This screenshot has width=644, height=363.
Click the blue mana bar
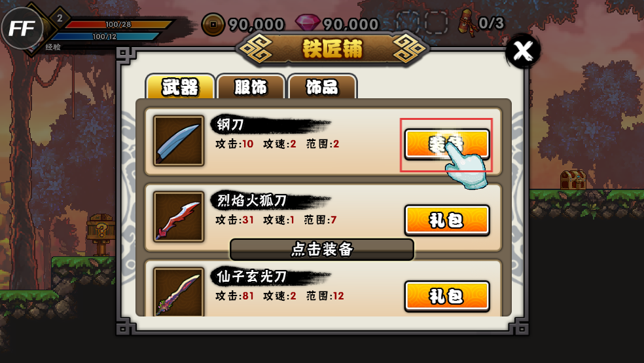point(105,37)
